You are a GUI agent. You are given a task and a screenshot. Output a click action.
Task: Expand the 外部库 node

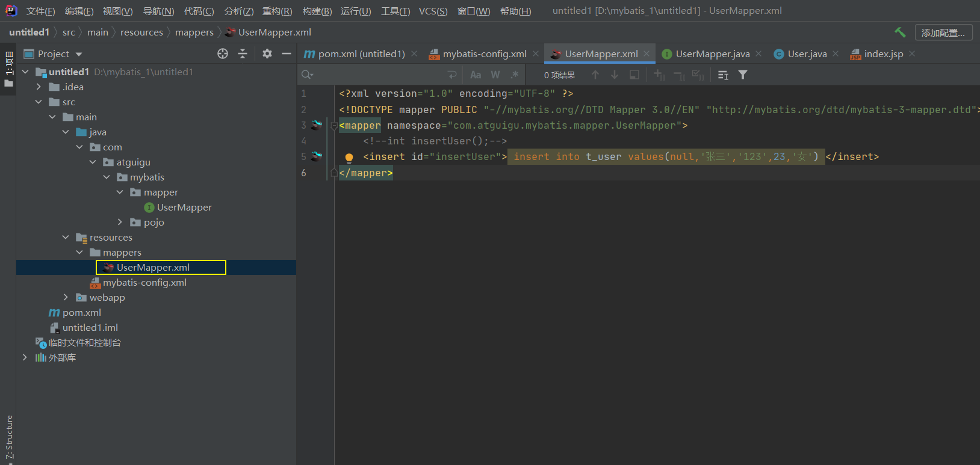(25, 357)
